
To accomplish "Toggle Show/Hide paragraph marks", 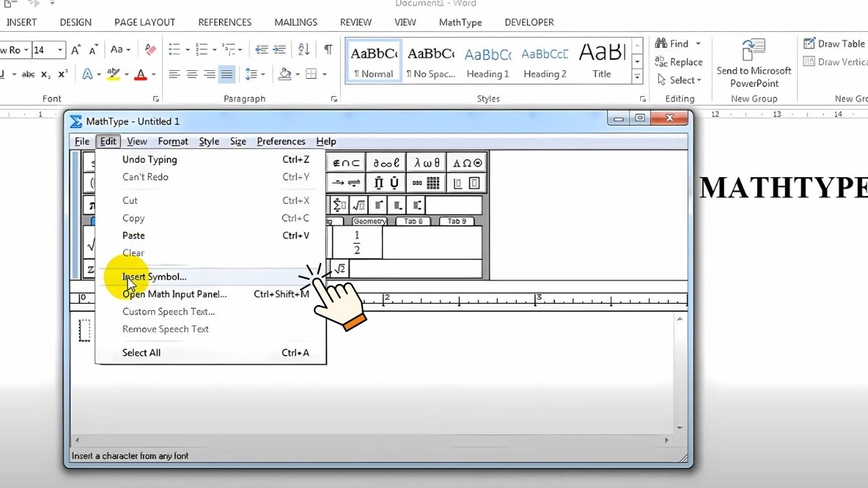I will (328, 50).
